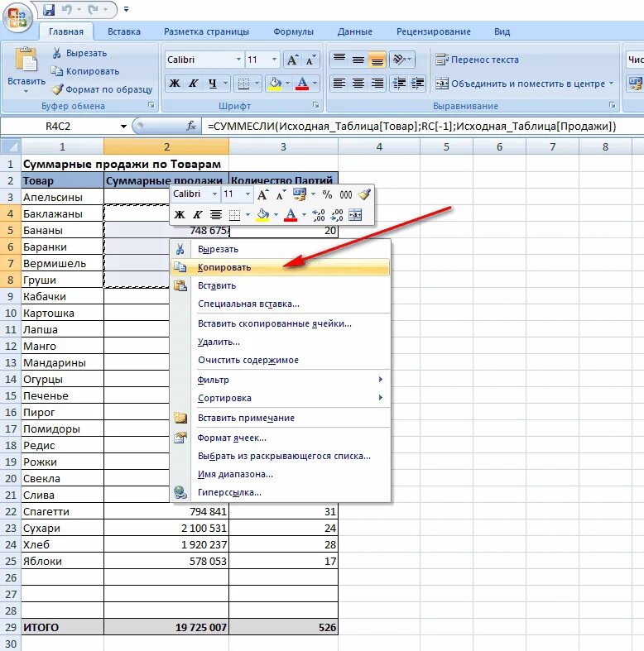Decrease font size in the ribbon
The width and height of the screenshot is (644, 651).
(310, 60)
